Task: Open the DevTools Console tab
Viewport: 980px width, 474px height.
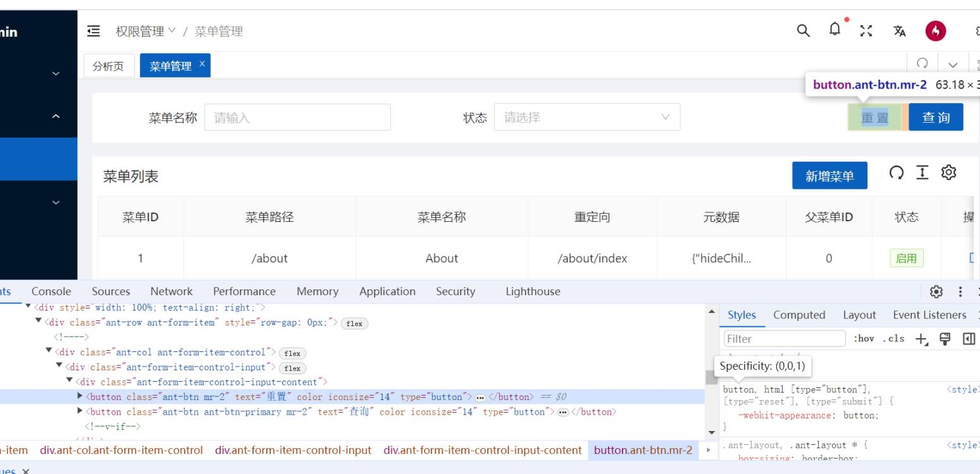Action: tap(51, 291)
